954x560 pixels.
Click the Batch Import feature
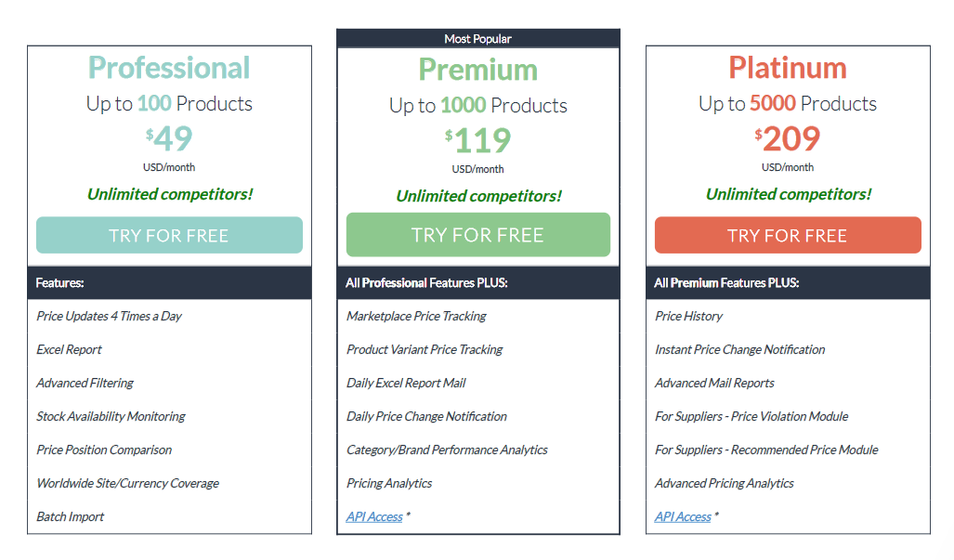(x=71, y=516)
